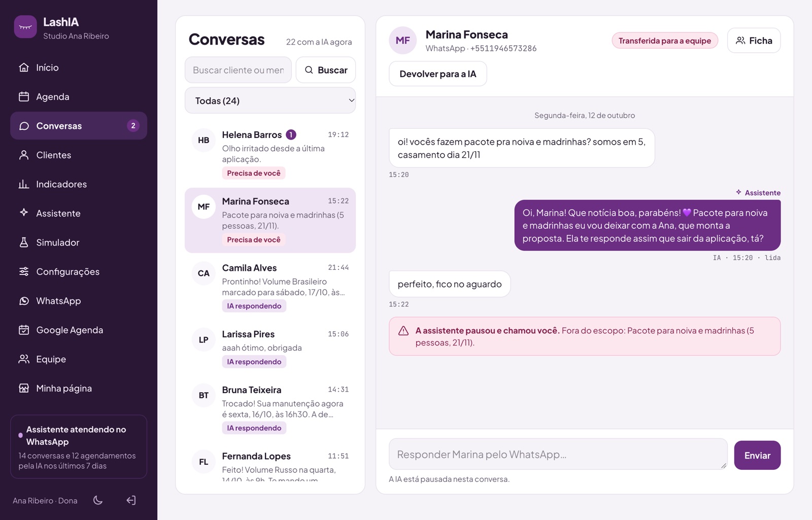The width and height of the screenshot is (812, 520).
Task: Click the sparkle icon beside Assistente label
Action: (738, 192)
